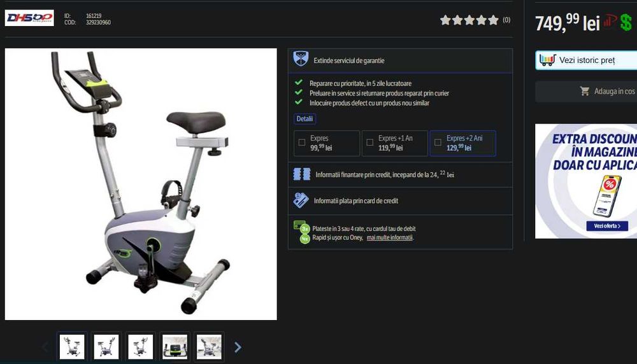Image resolution: width=637 pixels, height=364 pixels.
Task: Click Vezi oferta in the discount banner
Action: click(607, 226)
